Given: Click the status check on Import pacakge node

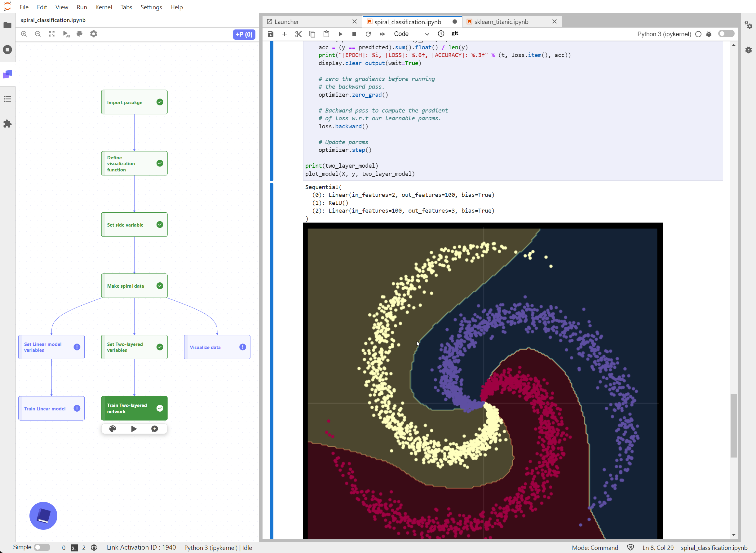Looking at the screenshot, I should 160,102.
